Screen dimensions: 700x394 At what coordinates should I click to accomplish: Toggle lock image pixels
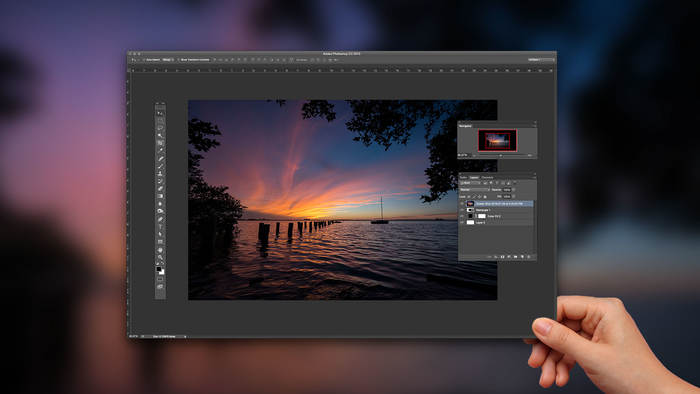coord(474,197)
